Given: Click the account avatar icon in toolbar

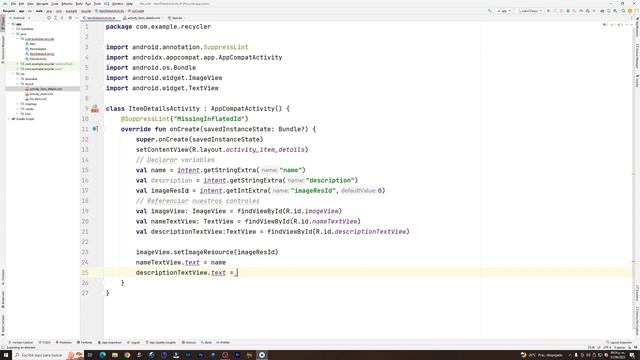Looking at the screenshot, I should point(630,11).
